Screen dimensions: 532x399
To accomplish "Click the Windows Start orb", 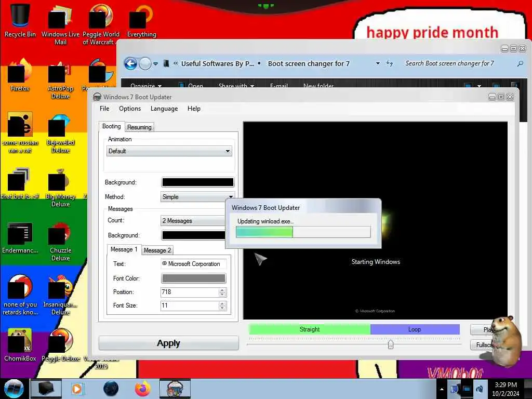I will pos(14,389).
